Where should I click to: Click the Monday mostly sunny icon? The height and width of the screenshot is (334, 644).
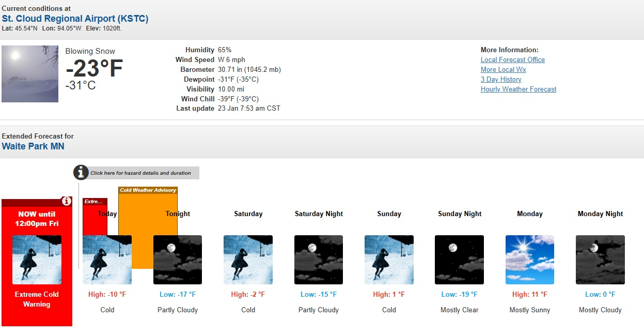pyautogui.click(x=530, y=260)
